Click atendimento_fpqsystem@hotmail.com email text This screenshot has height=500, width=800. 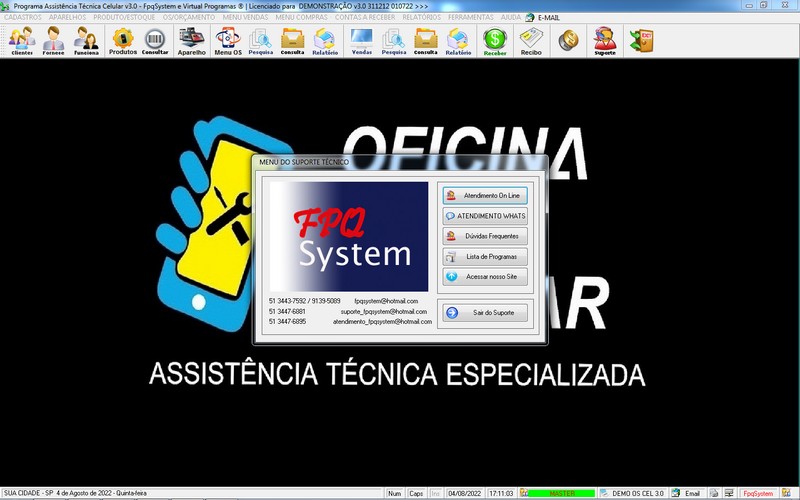[382, 321]
